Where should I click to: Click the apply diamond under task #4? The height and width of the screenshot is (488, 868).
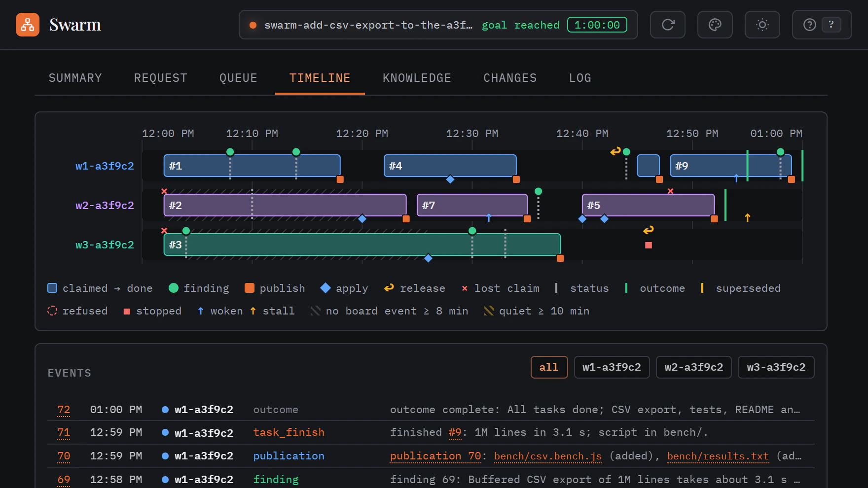(x=450, y=179)
